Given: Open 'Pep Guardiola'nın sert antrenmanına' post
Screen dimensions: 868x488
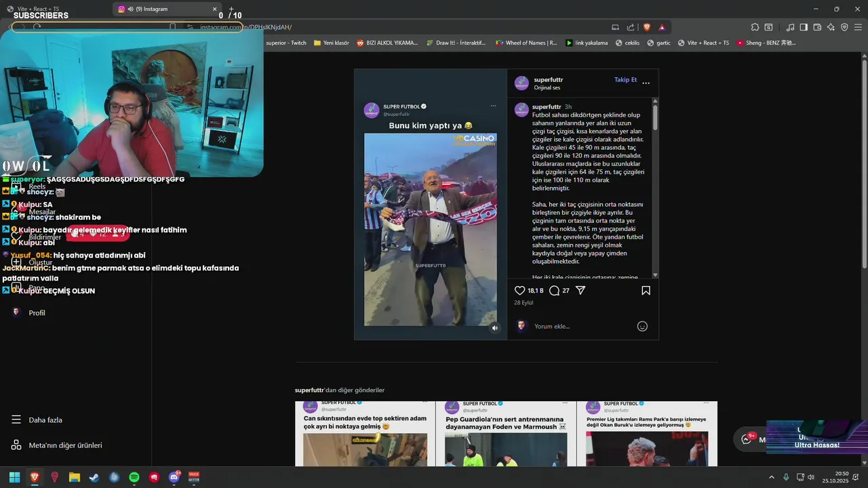Looking at the screenshot, I should (x=506, y=434).
